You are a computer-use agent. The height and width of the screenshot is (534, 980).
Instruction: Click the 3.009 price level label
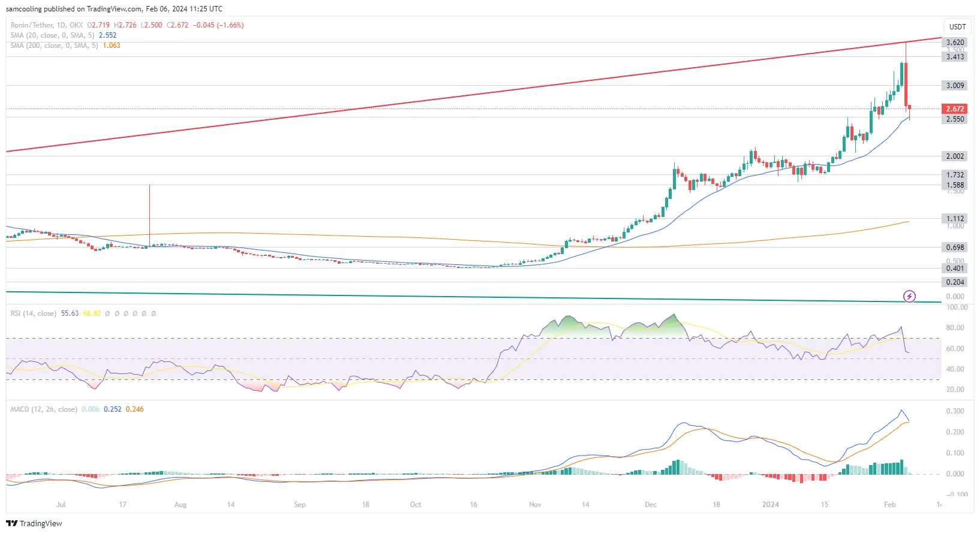(x=955, y=86)
